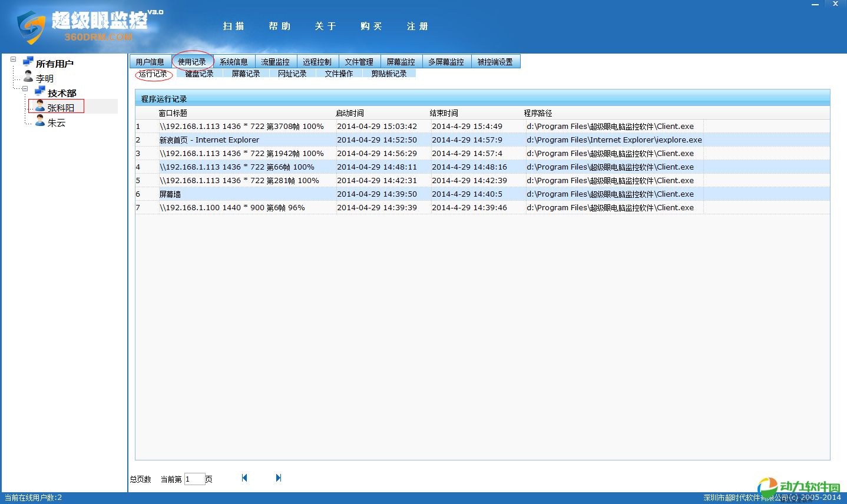Click the 所有用户 group icon
The height and width of the screenshot is (504, 847).
click(x=28, y=62)
